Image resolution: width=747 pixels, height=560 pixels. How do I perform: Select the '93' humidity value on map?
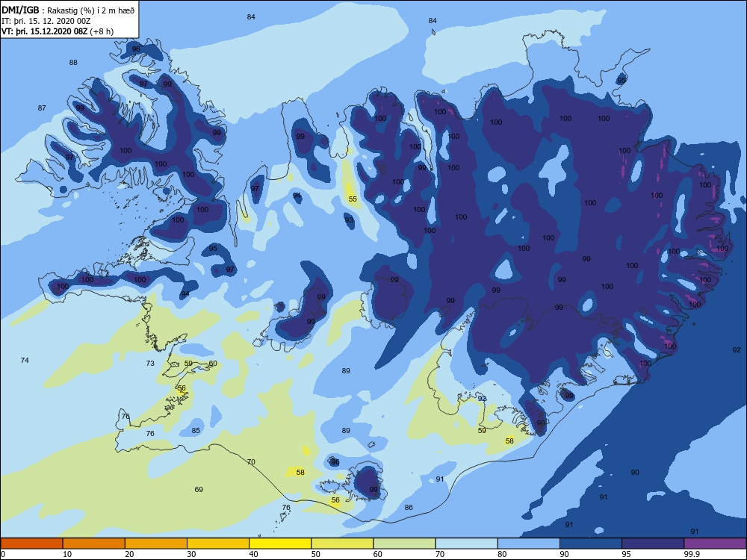[x=349, y=220]
